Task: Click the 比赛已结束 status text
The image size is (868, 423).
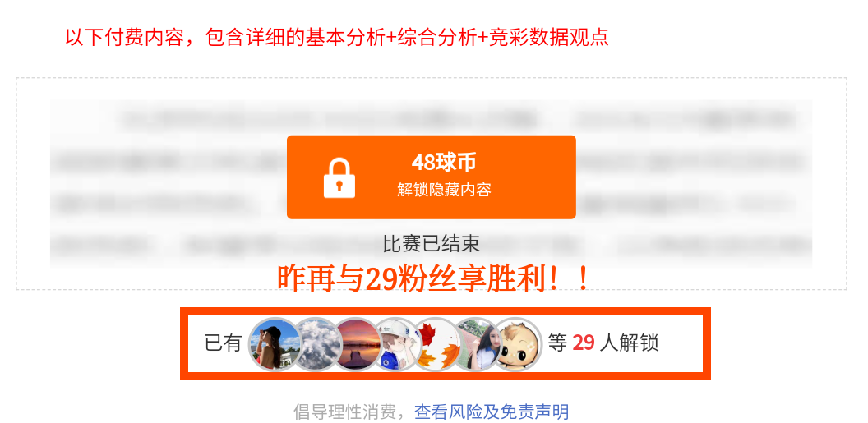Action: (x=432, y=243)
